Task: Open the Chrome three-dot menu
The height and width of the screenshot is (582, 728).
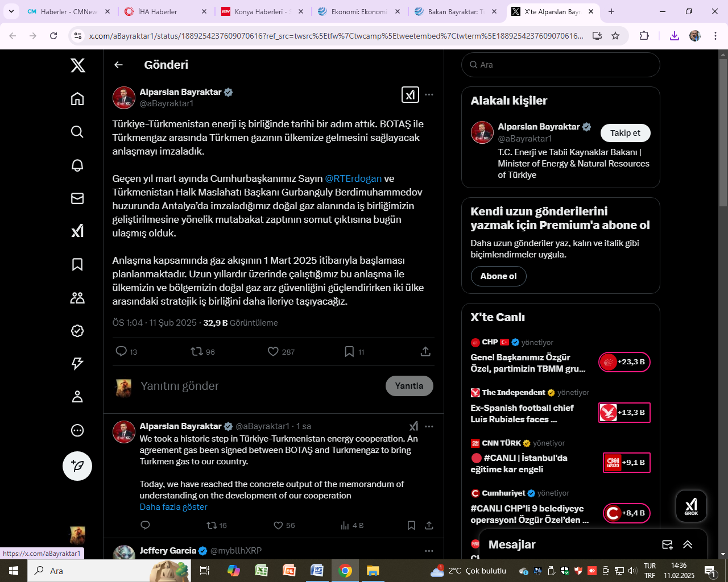Action: [x=715, y=36]
